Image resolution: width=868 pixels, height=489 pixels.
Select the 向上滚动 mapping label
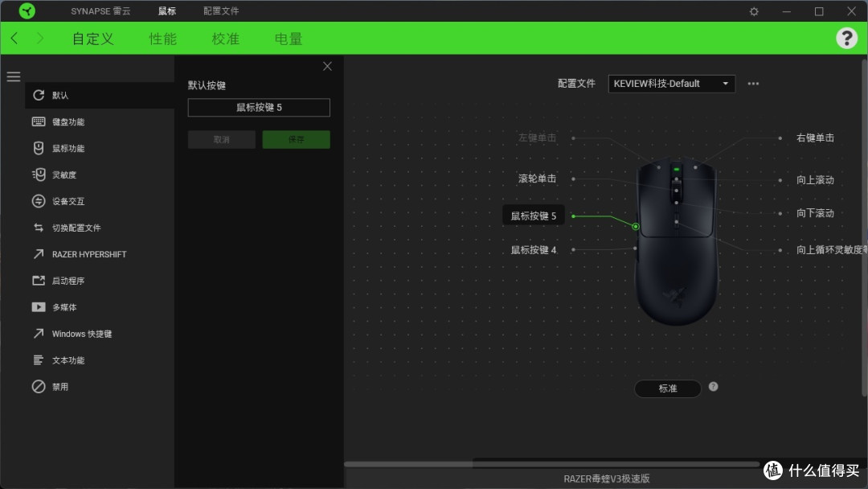(815, 179)
